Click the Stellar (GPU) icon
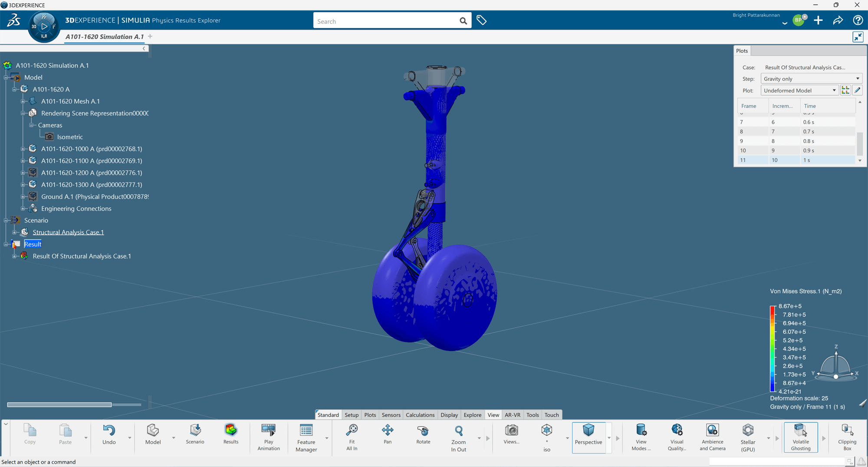This screenshot has height=467, width=868. click(748, 430)
